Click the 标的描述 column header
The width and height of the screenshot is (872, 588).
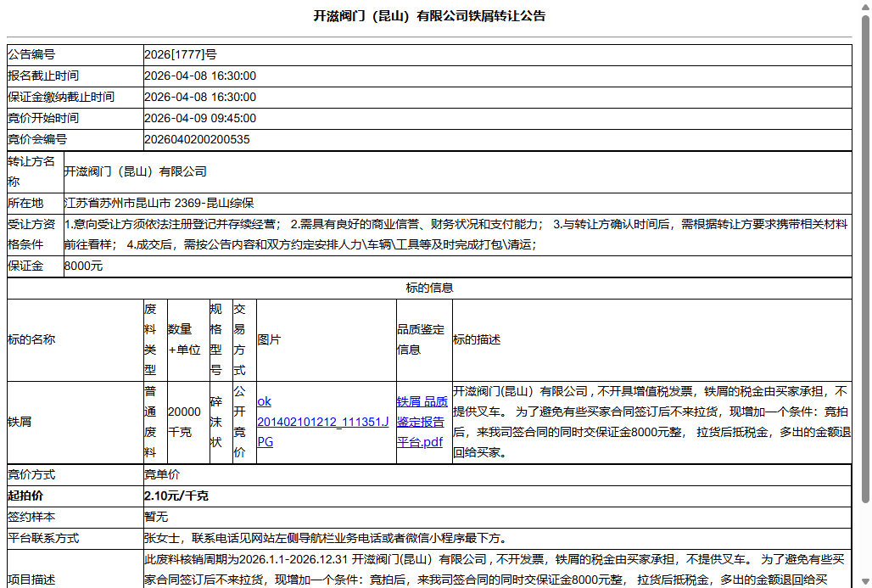pyautogui.click(x=477, y=339)
